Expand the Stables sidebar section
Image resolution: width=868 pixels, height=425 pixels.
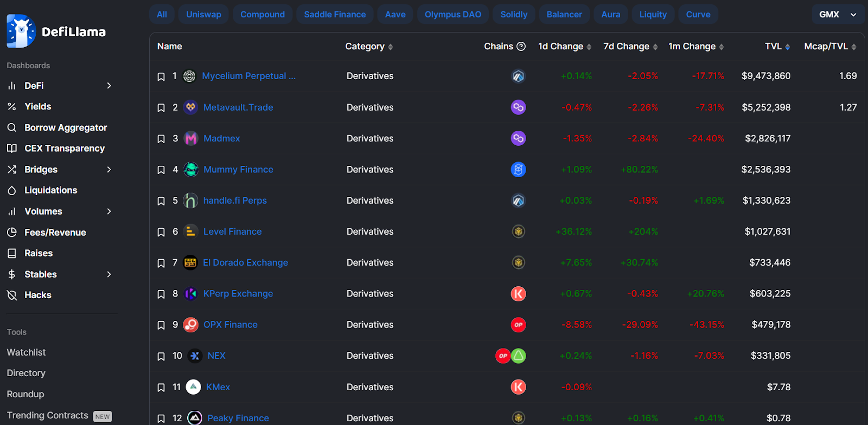pyautogui.click(x=109, y=274)
